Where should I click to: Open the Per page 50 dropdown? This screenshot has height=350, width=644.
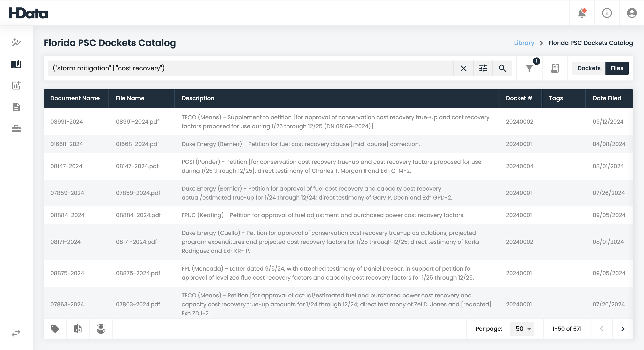tap(522, 329)
